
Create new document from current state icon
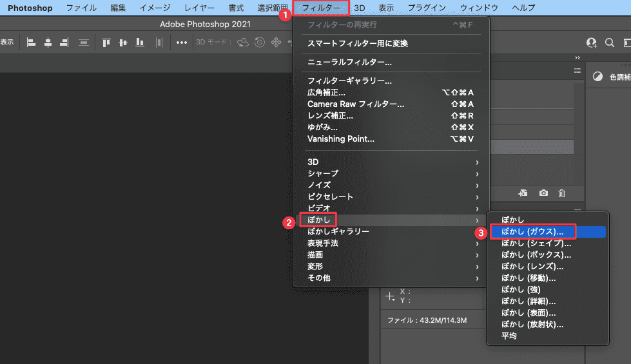point(523,193)
